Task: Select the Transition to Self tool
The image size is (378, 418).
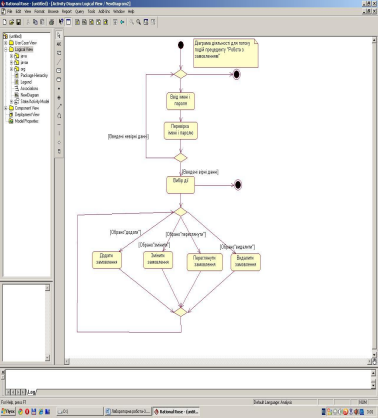Action: click(59, 116)
